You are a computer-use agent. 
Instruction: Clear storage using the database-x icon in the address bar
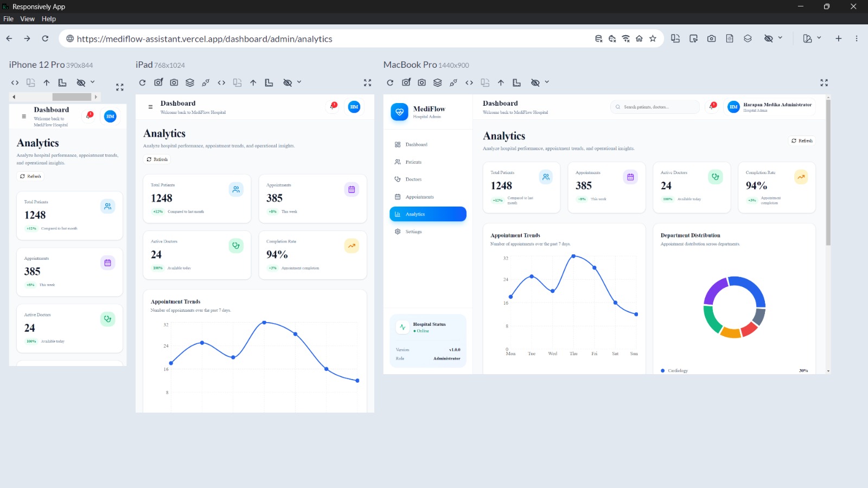[598, 38]
